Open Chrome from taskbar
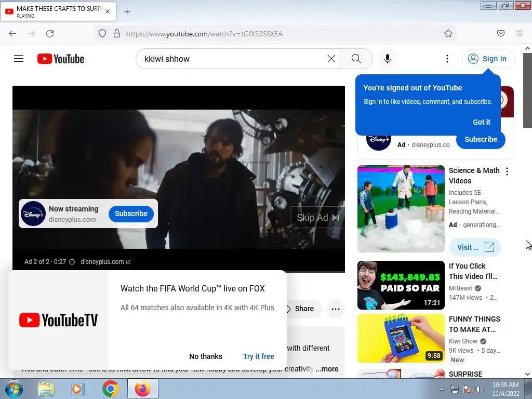Screen dimensions: 532x399 pyautogui.click(x=110, y=389)
